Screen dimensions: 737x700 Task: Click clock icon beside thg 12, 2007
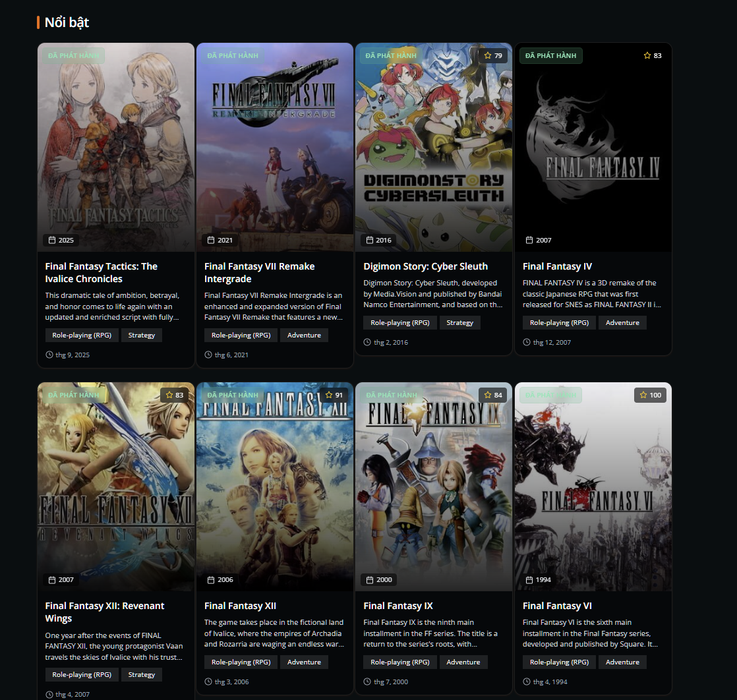[x=527, y=343]
